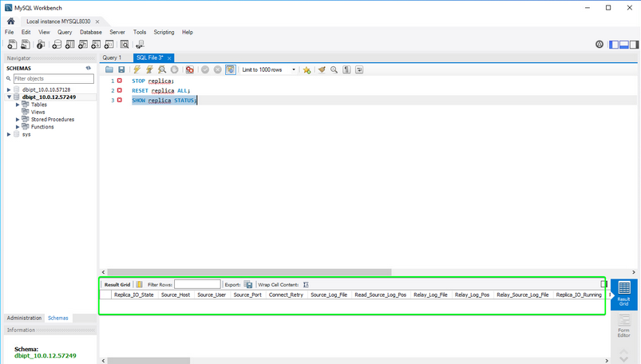Click the Result Grid side button
The image size is (641, 364).
click(x=623, y=294)
